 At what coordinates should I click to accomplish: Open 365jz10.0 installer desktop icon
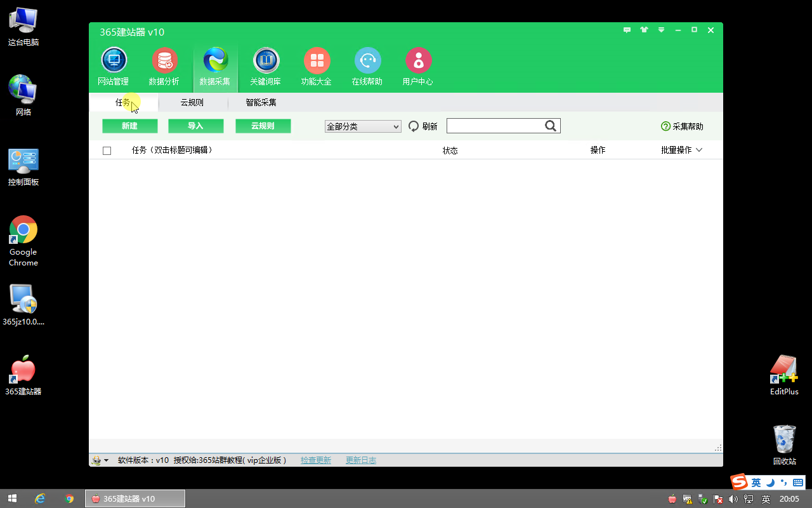click(x=23, y=298)
